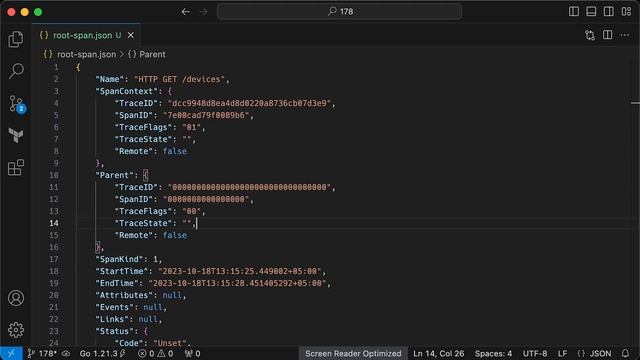Click Ln 14, Col 26 go to line
640x360 pixels.
438,353
